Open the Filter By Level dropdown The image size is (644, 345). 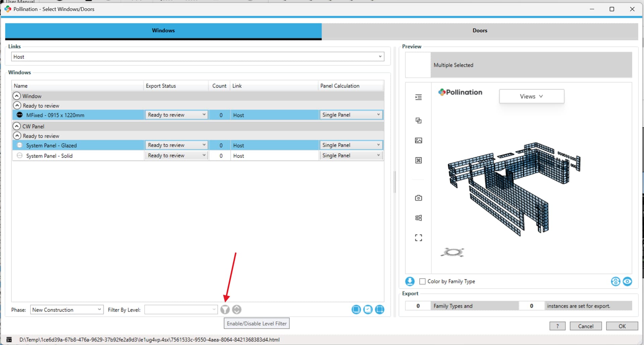tap(181, 309)
